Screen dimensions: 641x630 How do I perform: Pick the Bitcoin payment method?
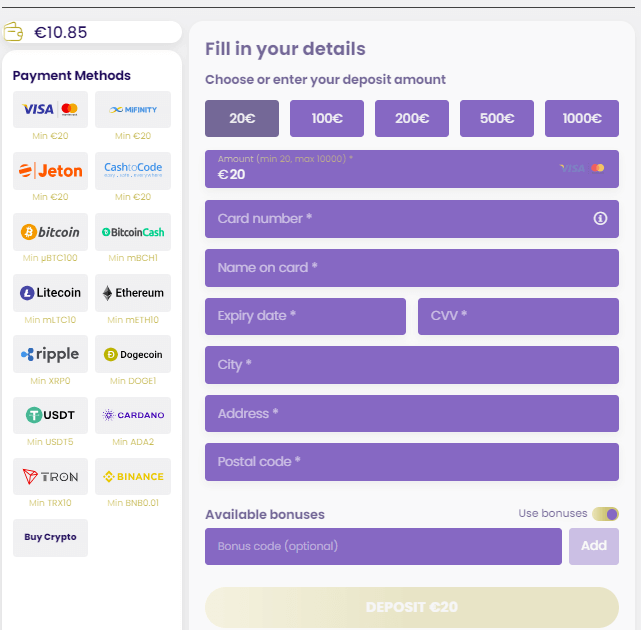(x=50, y=232)
